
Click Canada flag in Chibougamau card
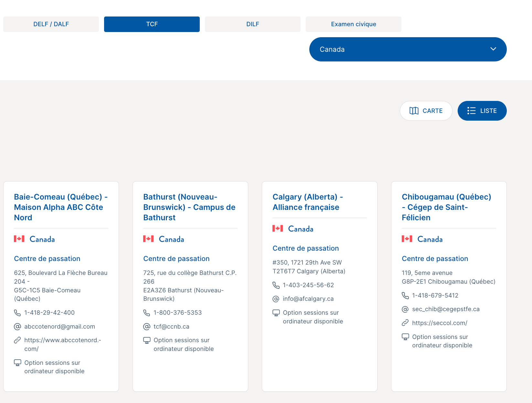pyautogui.click(x=407, y=239)
